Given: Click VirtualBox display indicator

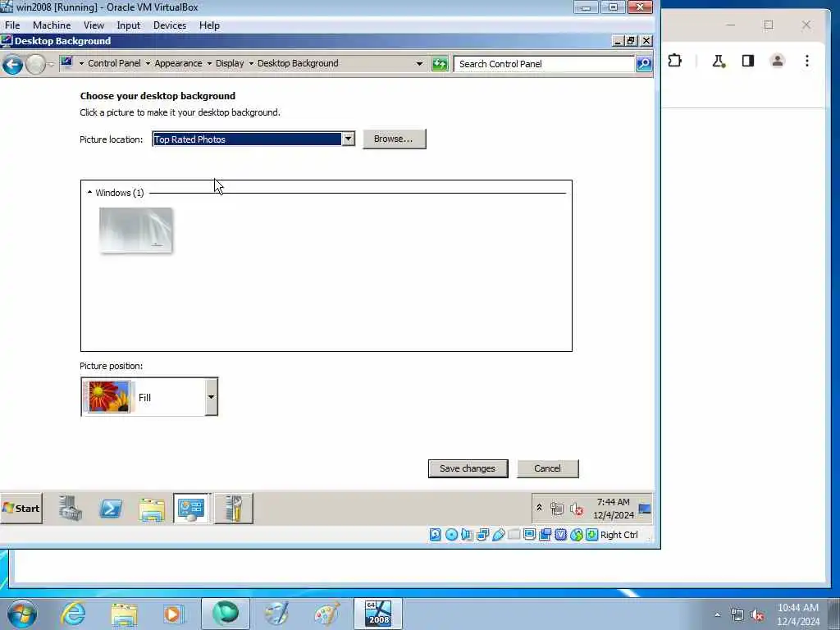Looking at the screenshot, I should point(529,535).
